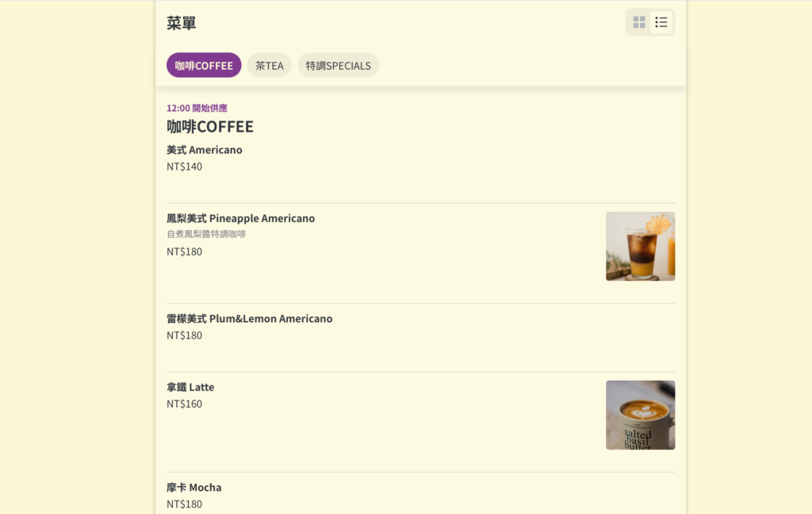Click the 菜單 menu heading
The height and width of the screenshot is (514, 812).
[x=182, y=23]
